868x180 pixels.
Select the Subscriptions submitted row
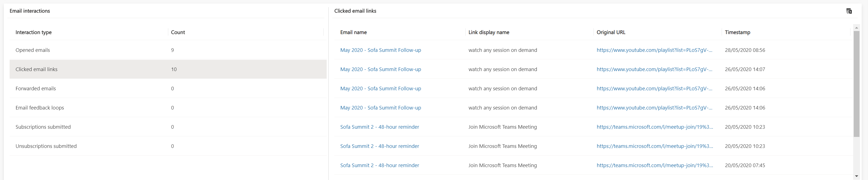point(168,127)
